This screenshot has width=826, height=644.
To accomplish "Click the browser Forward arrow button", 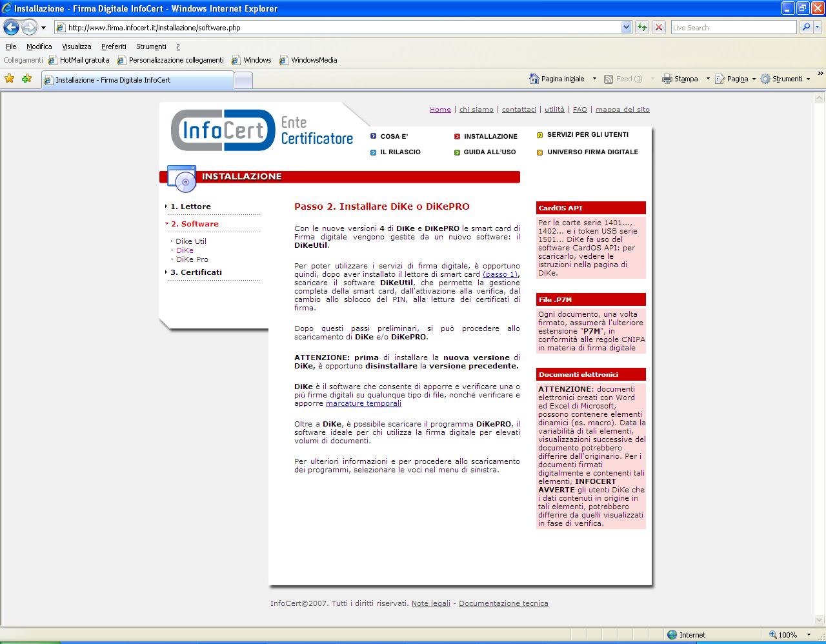I will (29, 27).
